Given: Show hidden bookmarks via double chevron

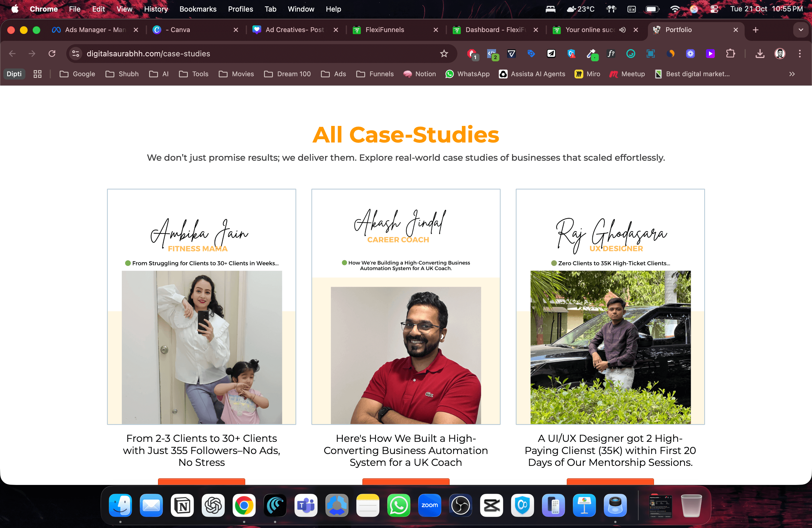Looking at the screenshot, I should (x=792, y=74).
